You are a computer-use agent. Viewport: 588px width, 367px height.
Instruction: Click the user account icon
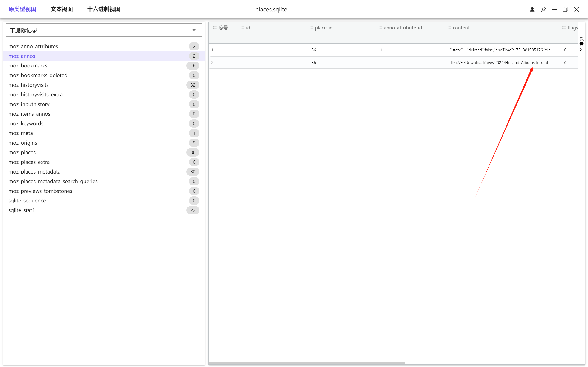pyautogui.click(x=532, y=9)
